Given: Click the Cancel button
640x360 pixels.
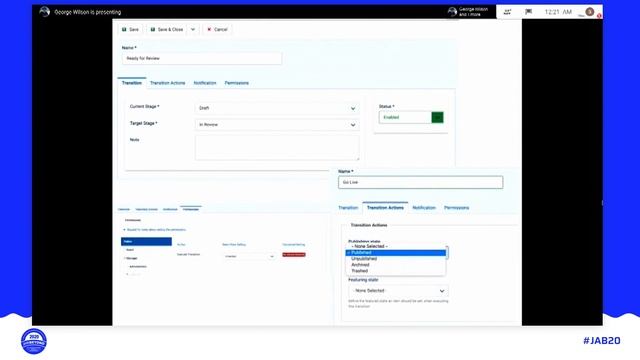Looking at the screenshot, I should tap(217, 29).
